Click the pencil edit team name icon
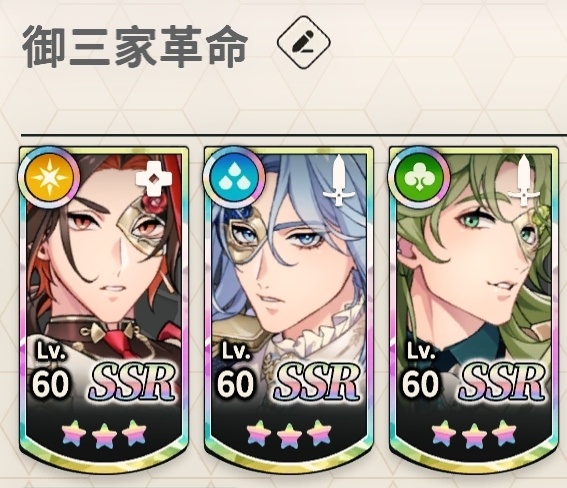567x488 pixels. pyautogui.click(x=304, y=43)
